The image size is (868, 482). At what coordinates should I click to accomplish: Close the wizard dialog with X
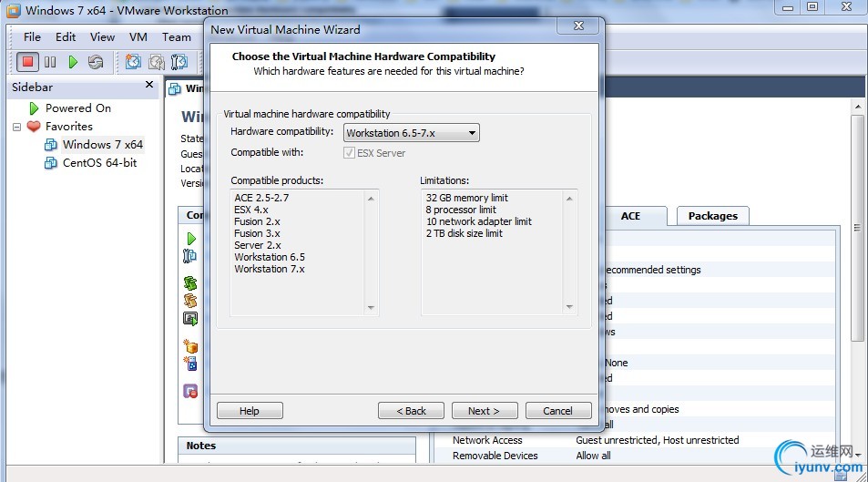coord(578,26)
